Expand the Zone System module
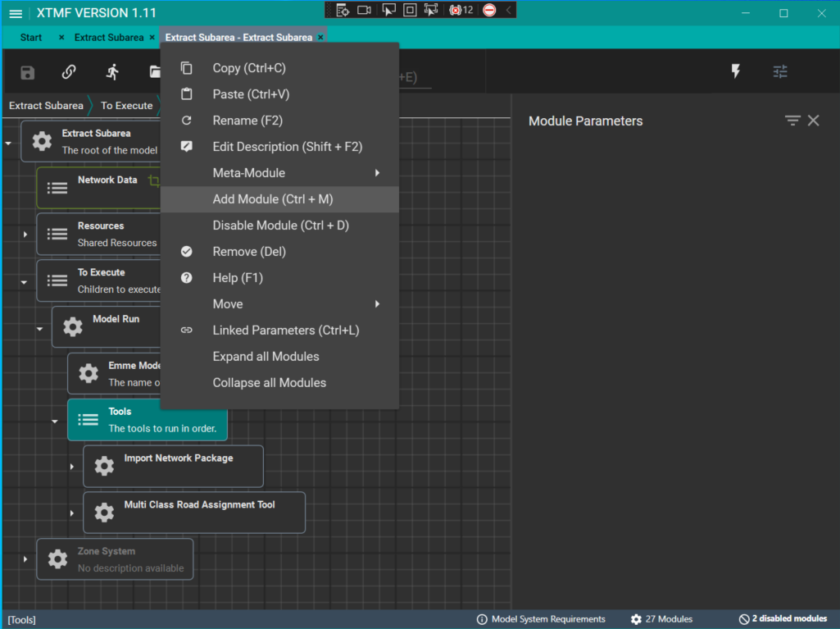Viewport: 840px width, 629px height. pos(25,559)
